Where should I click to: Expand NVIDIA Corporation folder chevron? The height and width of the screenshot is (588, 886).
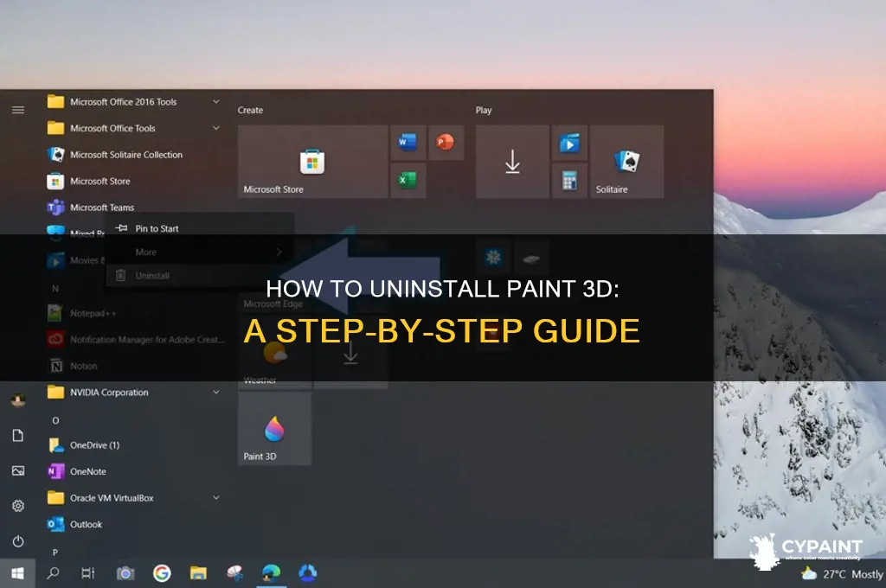[215, 392]
